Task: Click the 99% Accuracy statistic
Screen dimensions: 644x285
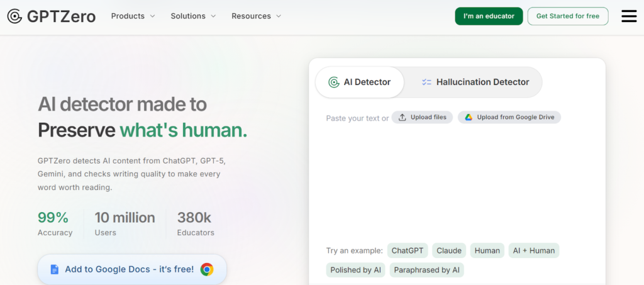Action: coord(55,224)
